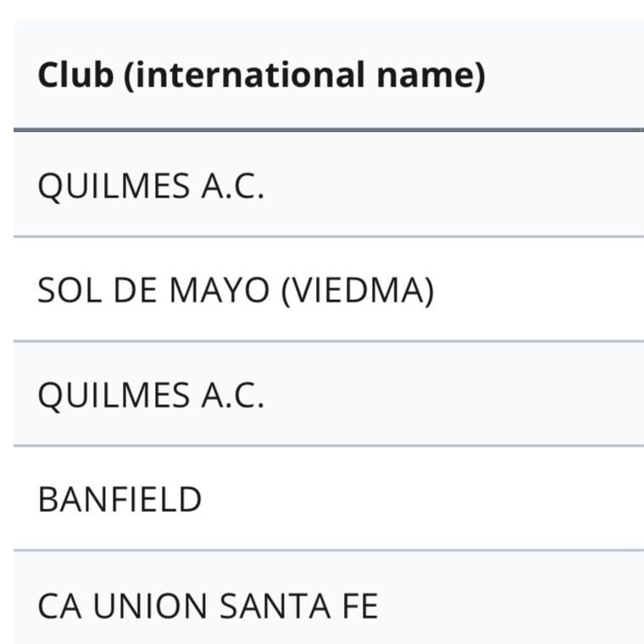The image size is (644, 644).
Task: Open the BANFIELD club entry
Action: click(119, 499)
